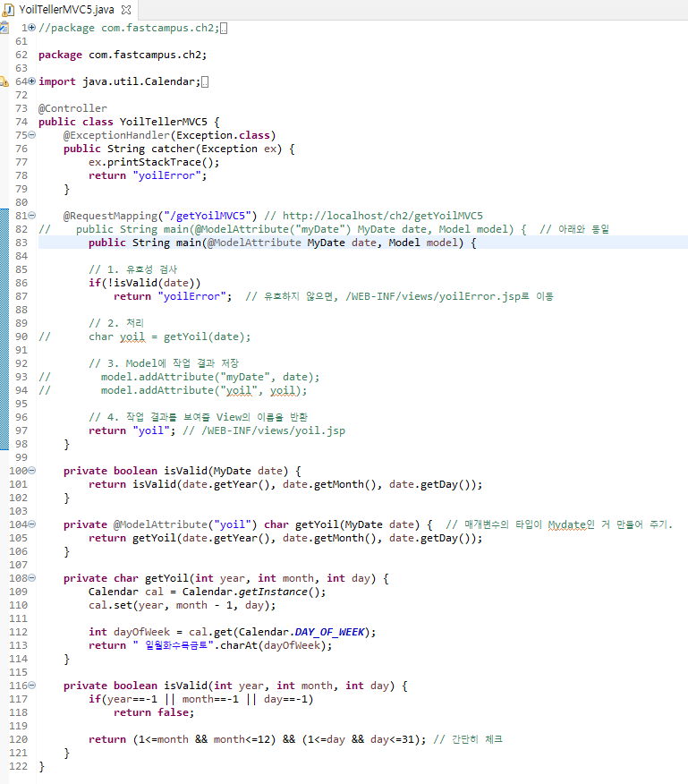This screenshot has width=688, height=784.
Task: Click return false on line 118
Action: coord(151,712)
